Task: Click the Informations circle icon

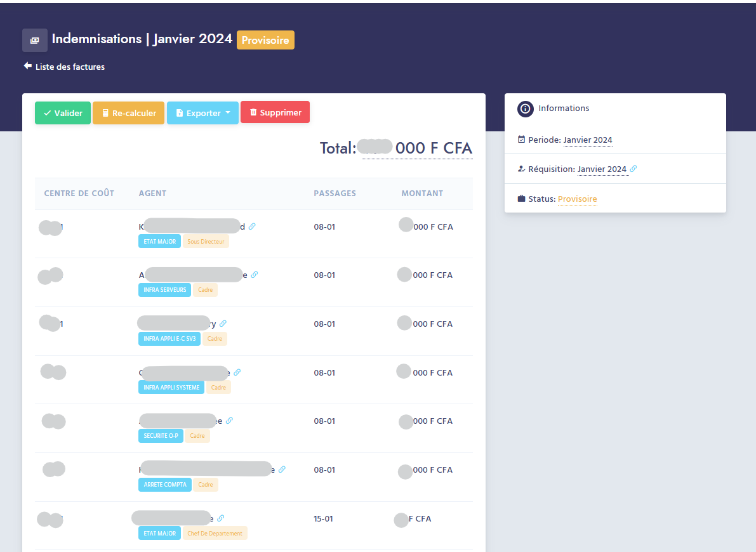Action: [x=525, y=108]
